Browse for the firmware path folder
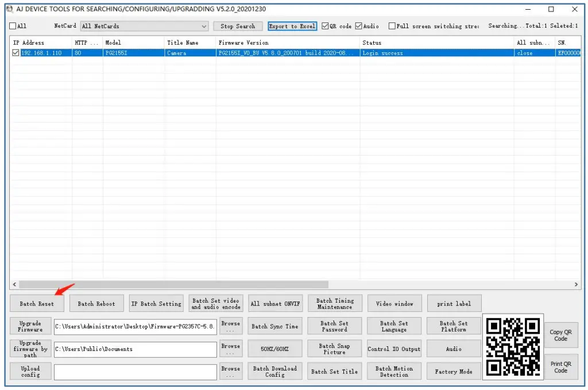 231,349
